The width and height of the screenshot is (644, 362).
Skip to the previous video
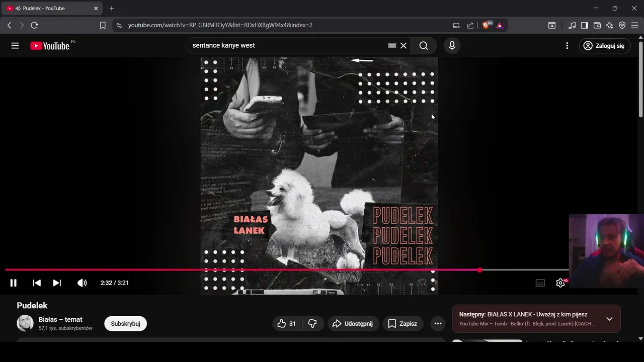[37, 283]
